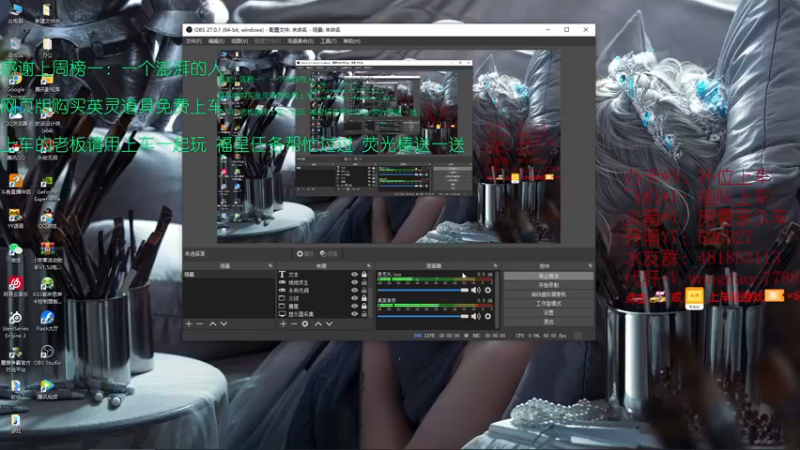Open the SteelSeries Engine 3 desktop shortcut
This screenshot has width=800, height=450.
(x=15, y=324)
